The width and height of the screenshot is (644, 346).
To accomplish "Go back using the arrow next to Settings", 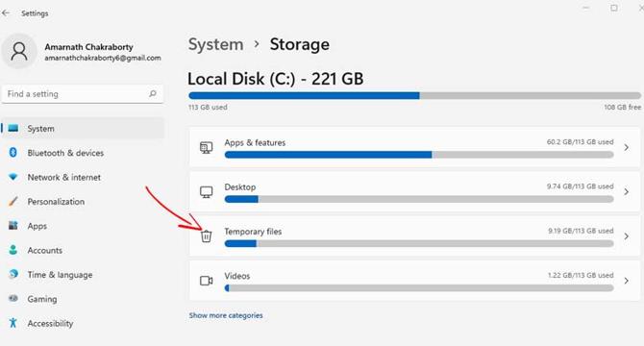I will click(x=6, y=13).
